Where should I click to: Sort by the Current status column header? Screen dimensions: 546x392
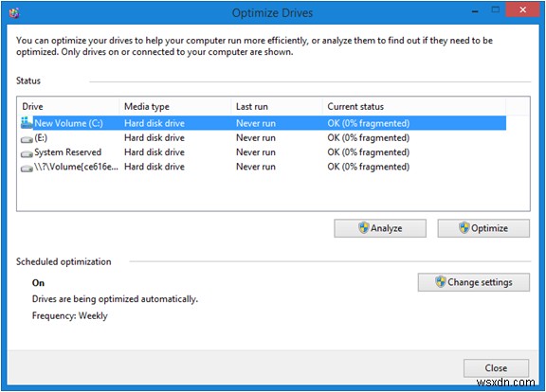(x=414, y=106)
